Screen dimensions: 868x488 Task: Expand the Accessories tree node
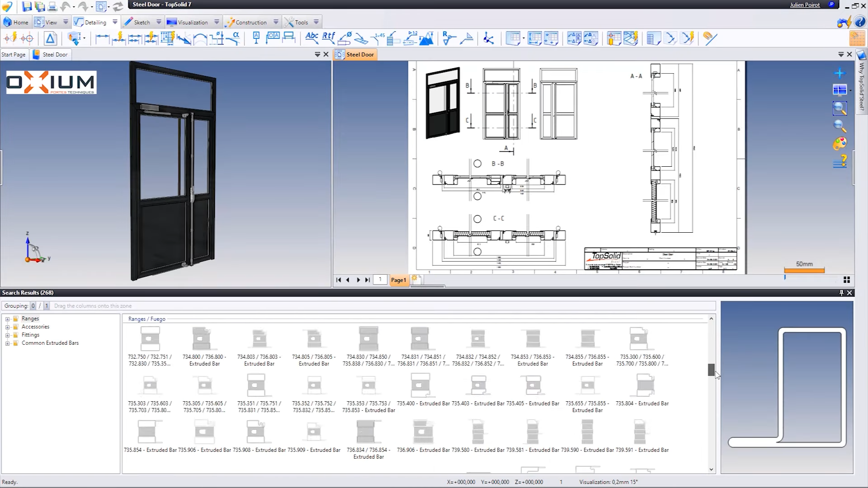point(8,327)
